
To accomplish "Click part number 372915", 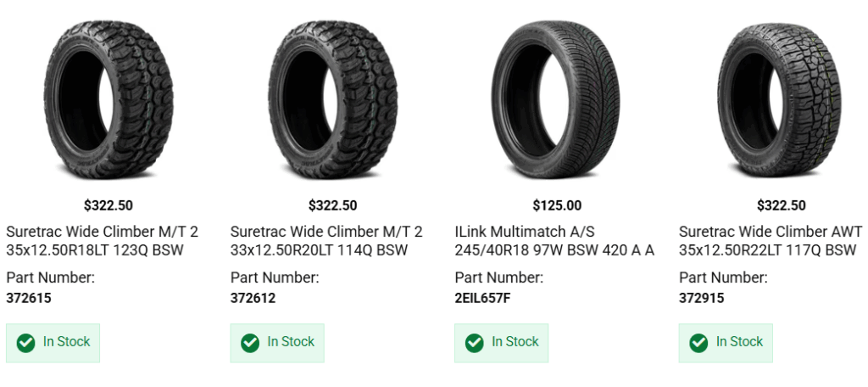I will [702, 298].
